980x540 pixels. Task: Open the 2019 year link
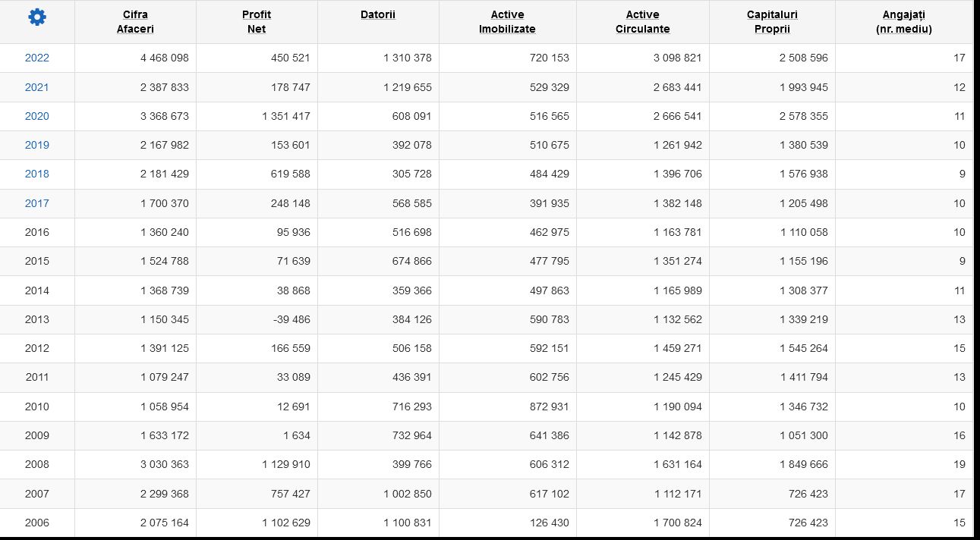point(36,145)
